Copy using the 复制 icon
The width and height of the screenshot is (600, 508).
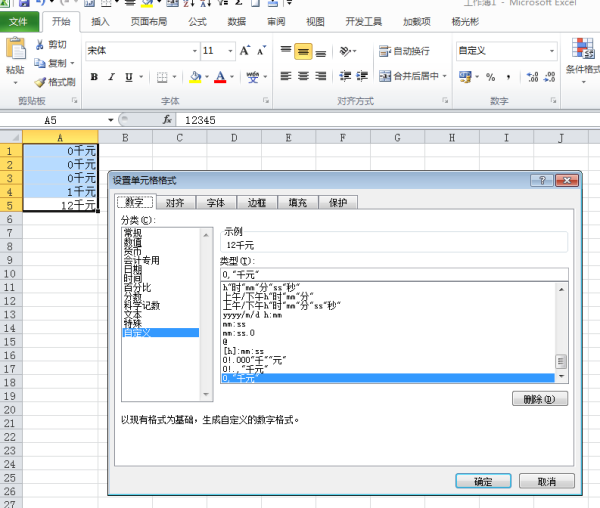[x=40, y=63]
